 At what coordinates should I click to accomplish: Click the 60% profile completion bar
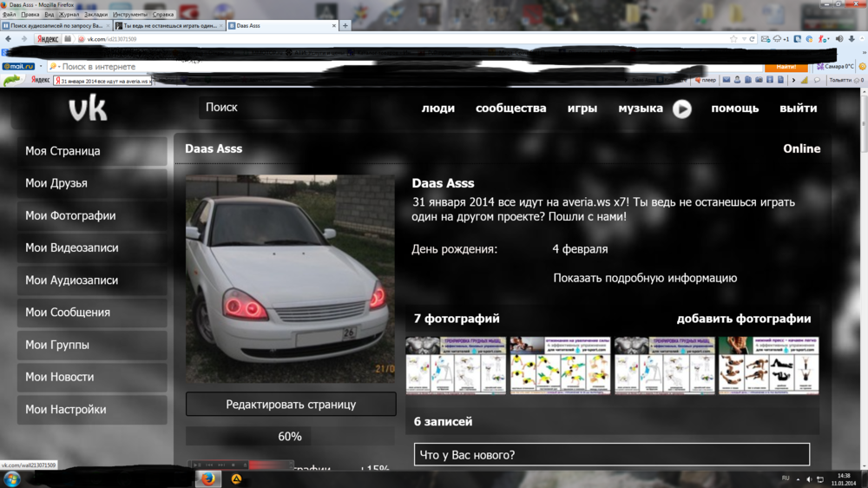click(x=290, y=437)
